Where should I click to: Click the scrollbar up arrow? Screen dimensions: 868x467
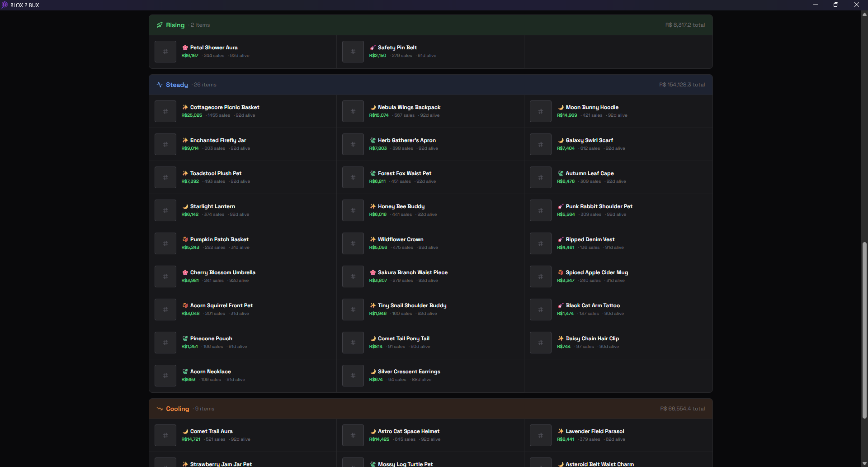[864, 14]
